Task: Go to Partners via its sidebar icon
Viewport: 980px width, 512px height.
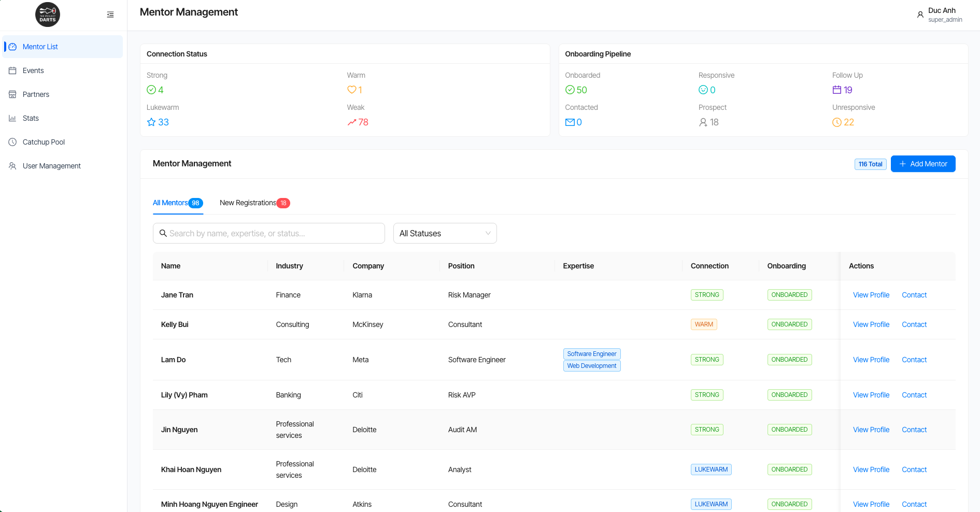Action: tap(12, 94)
